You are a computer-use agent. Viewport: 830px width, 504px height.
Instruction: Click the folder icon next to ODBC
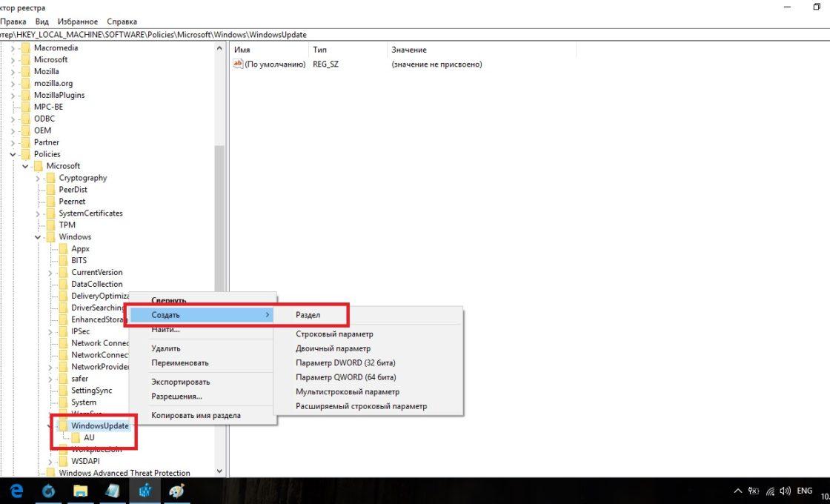(x=25, y=119)
